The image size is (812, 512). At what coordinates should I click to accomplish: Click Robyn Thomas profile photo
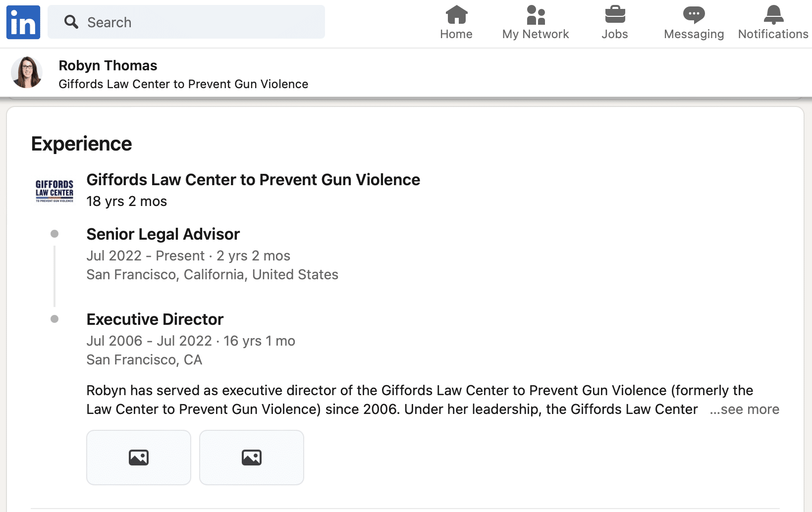point(27,72)
